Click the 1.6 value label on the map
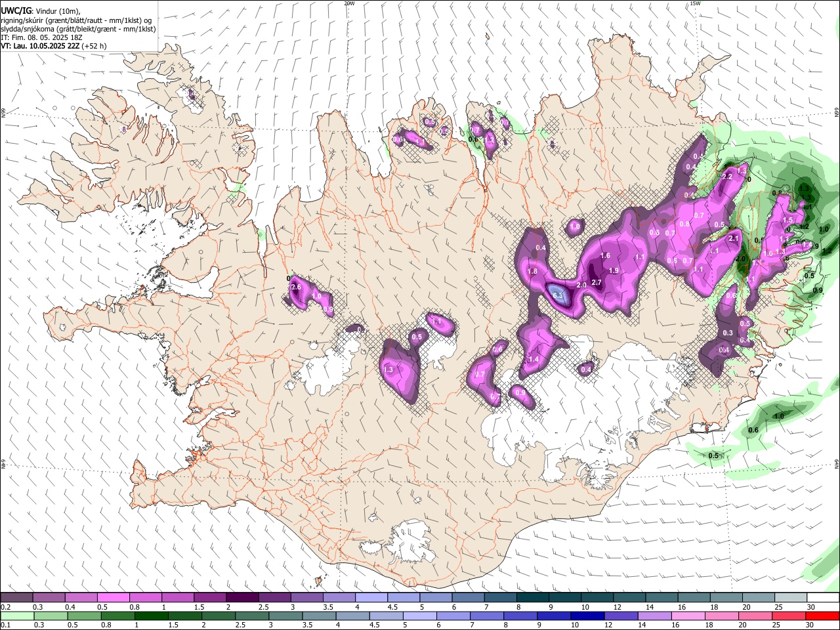Image resolution: width=840 pixels, height=630 pixels. pyautogui.click(x=605, y=255)
